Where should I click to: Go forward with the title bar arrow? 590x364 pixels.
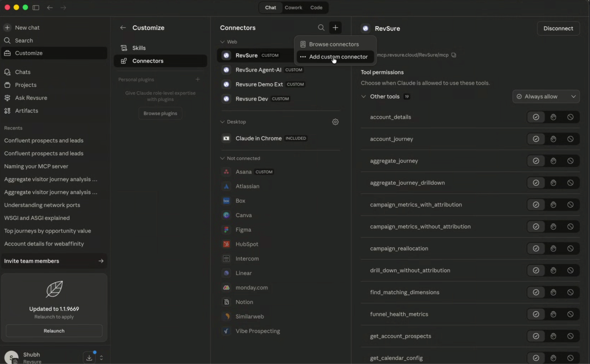[63, 7]
